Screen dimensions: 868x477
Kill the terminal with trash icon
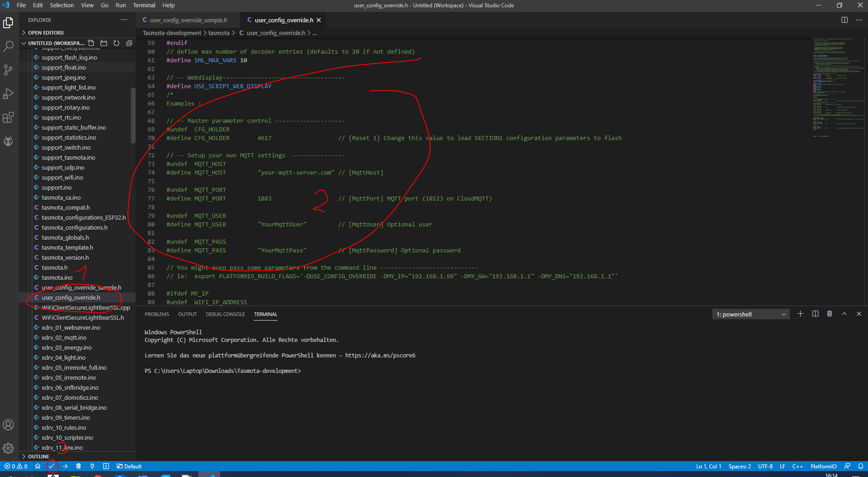coord(830,314)
